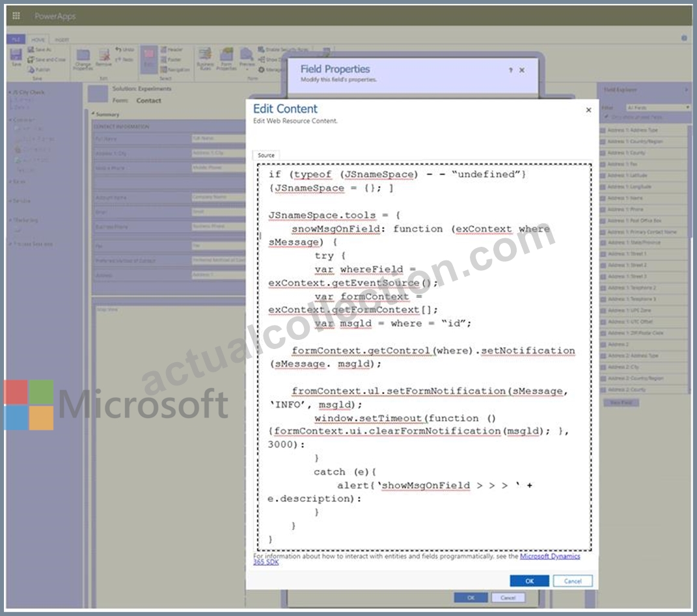Click Cancel in the Edit Content dialog
This screenshot has width=697, height=616.
pos(573,581)
